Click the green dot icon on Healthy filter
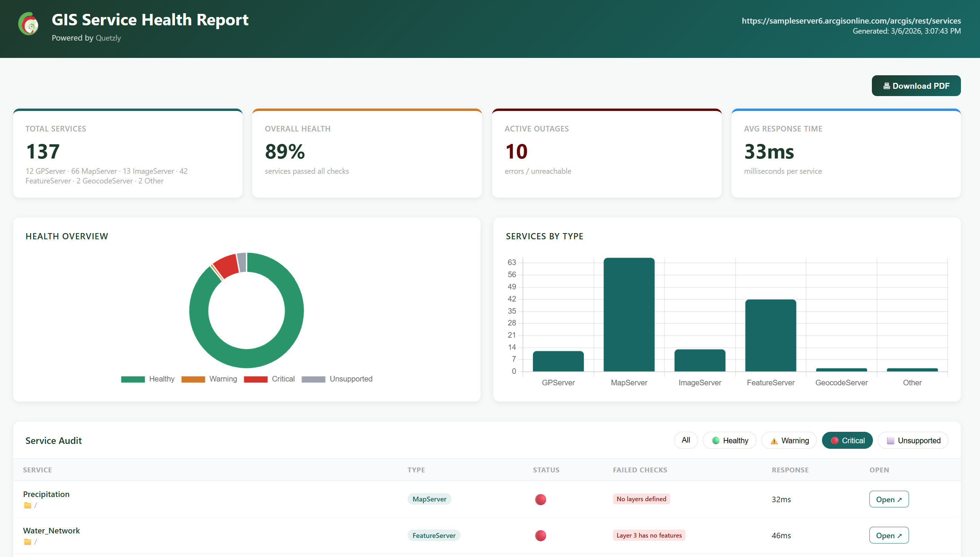Image resolution: width=980 pixels, height=557 pixels. point(716,440)
